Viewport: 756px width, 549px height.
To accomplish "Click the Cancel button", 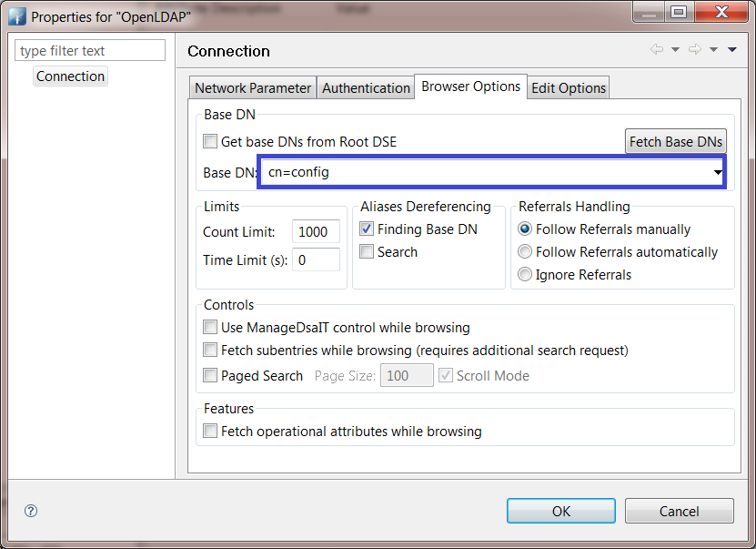I will coord(680,511).
